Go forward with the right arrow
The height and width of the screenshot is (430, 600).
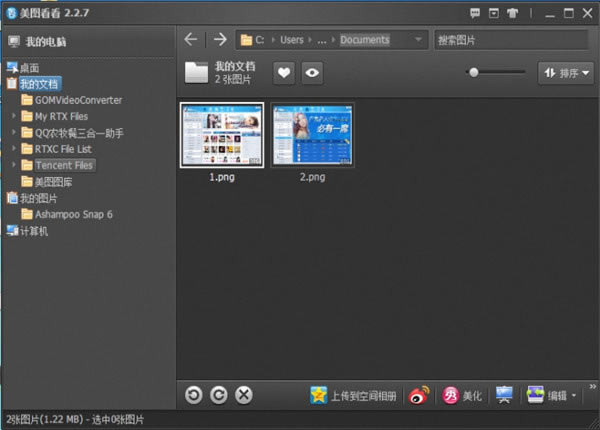point(220,39)
